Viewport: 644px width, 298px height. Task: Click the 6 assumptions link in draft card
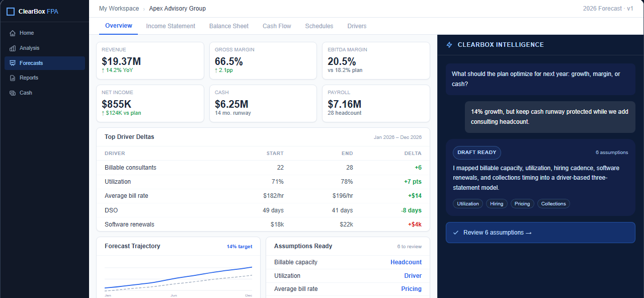(x=611, y=153)
